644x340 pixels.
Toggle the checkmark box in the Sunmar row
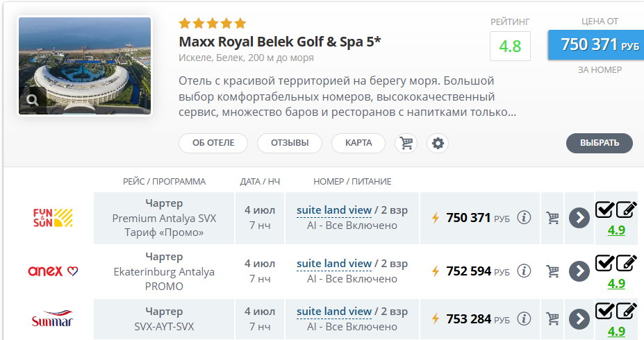[604, 310]
